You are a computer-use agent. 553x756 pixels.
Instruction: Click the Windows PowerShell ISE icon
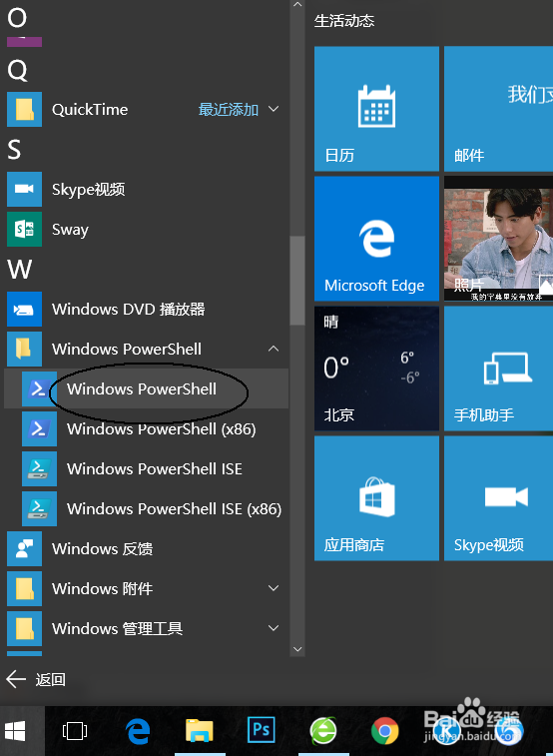(x=40, y=468)
